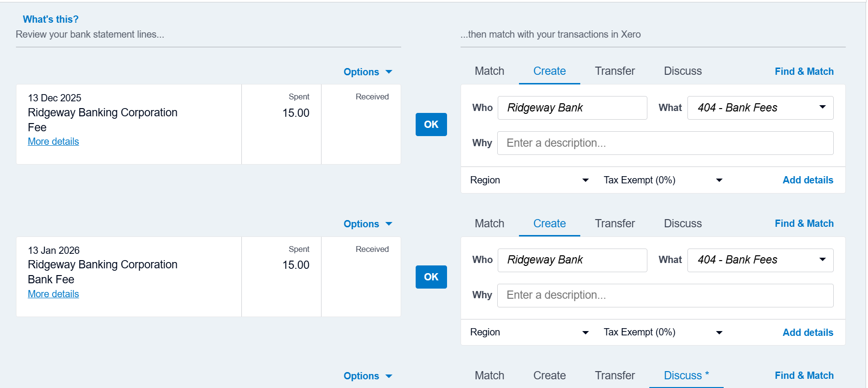Switch to Match tab for first transaction
This screenshot has height=388, width=868.
[489, 71]
